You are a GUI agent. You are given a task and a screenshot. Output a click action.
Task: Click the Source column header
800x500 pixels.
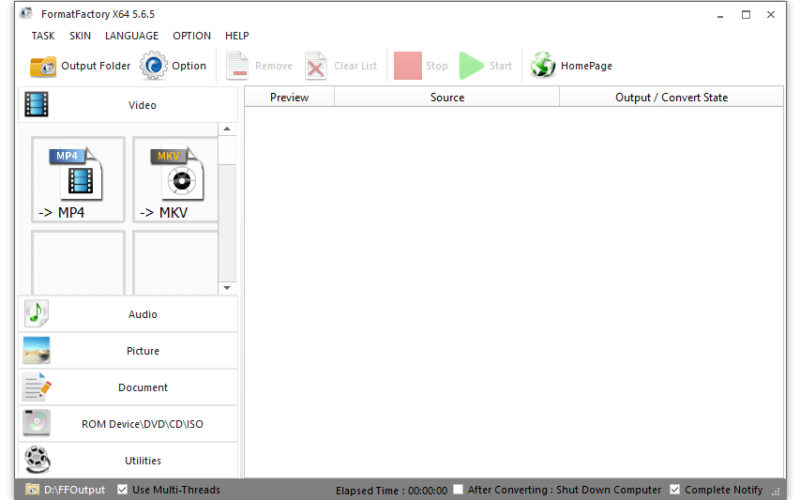point(447,97)
